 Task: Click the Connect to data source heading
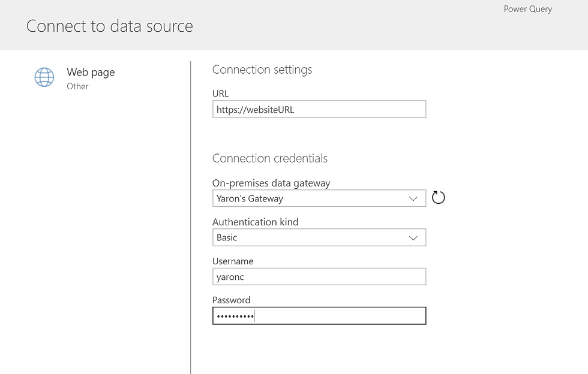click(x=109, y=26)
